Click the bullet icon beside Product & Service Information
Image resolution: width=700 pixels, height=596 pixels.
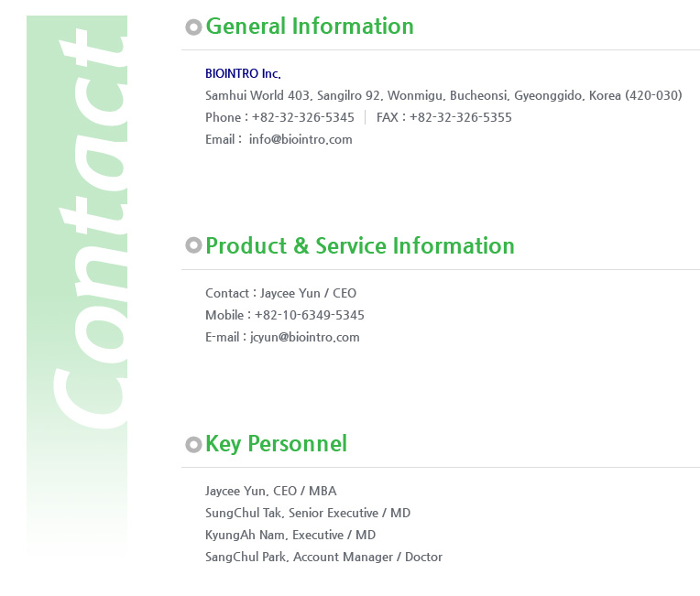(x=193, y=245)
